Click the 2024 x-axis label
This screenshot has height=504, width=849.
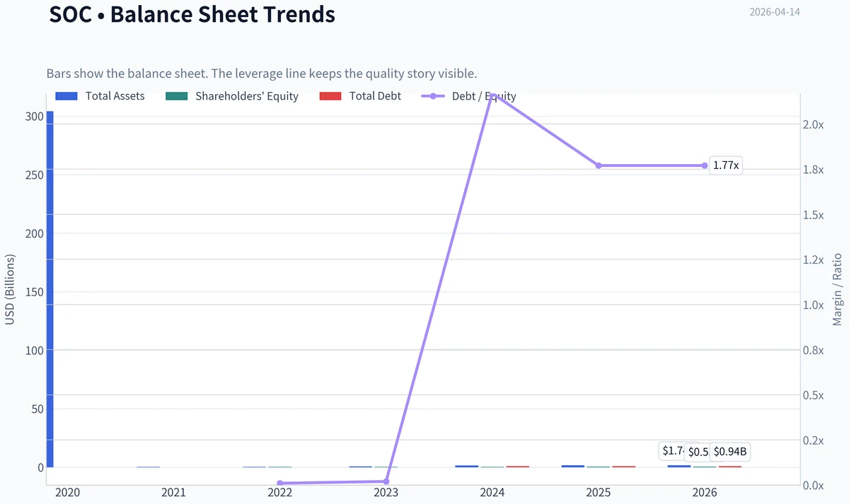492,493
